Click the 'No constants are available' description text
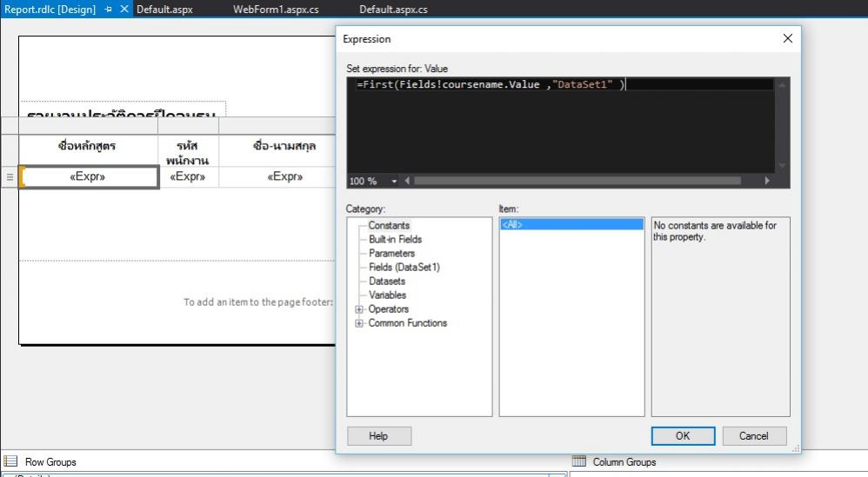Image resolution: width=868 pixels, height=477 pixels. (714, 231)
